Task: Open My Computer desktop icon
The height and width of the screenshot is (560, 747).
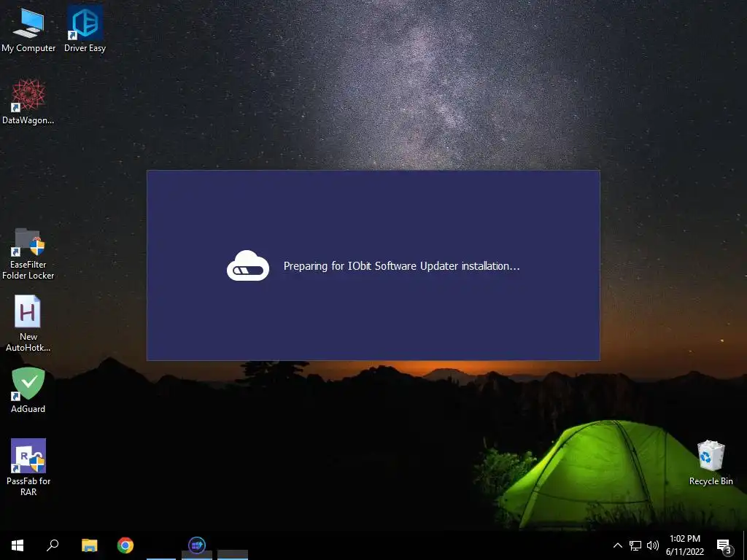Action: coord(28,29)
